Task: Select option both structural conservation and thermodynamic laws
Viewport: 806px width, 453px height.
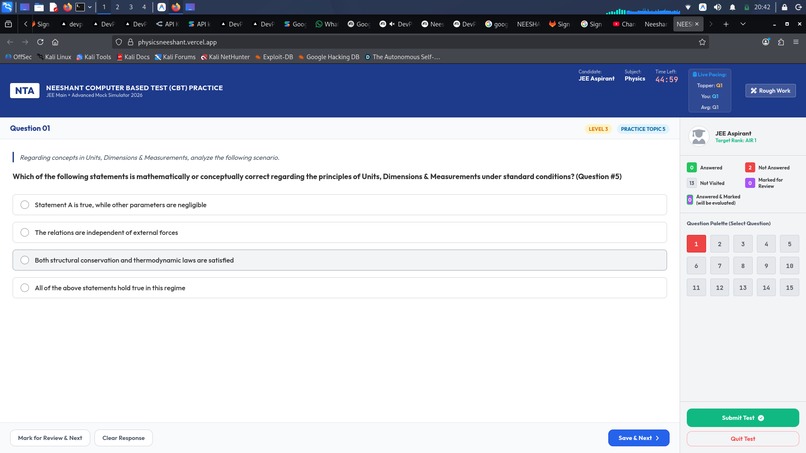Action: coord(339,260)
